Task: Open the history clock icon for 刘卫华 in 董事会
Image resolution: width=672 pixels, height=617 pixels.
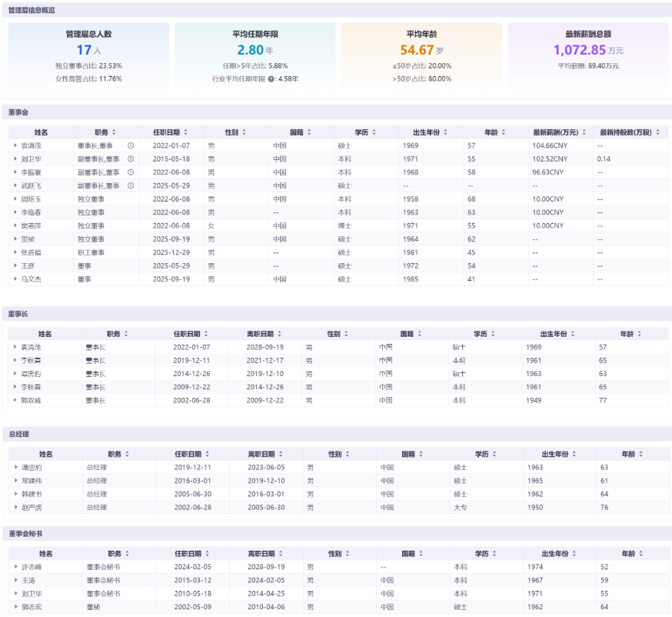Action: coord(131,158)
